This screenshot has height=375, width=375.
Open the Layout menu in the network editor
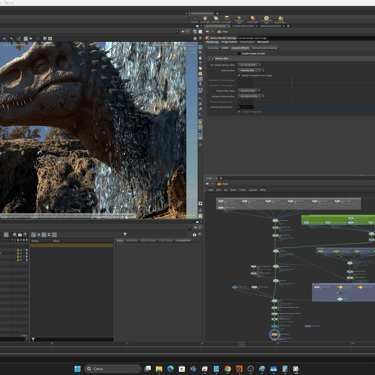[x=253, y=190]
